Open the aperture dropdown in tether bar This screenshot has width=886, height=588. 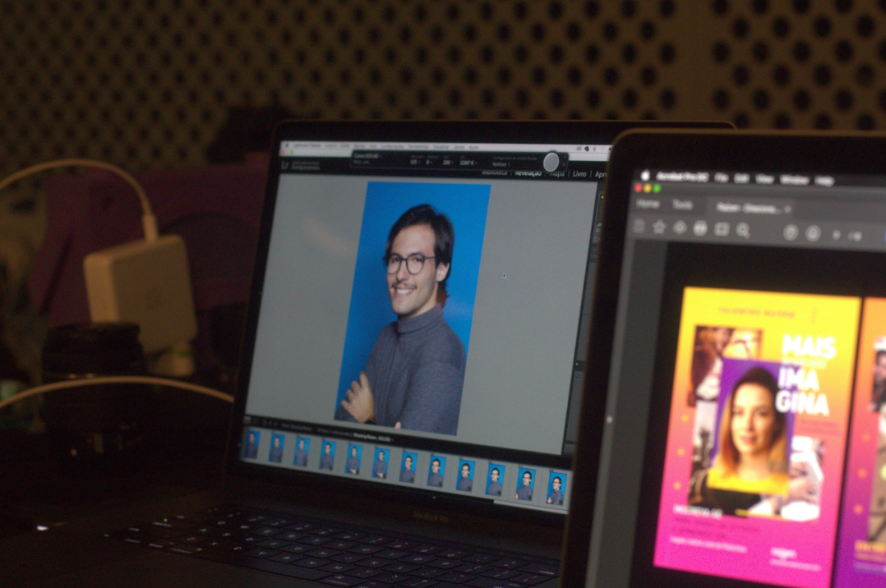point(430,162)
